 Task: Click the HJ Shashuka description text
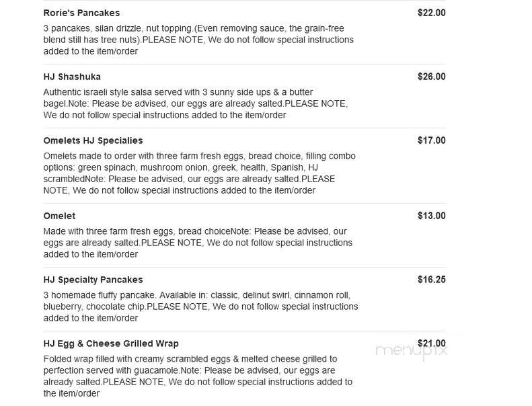pos(196,104)
